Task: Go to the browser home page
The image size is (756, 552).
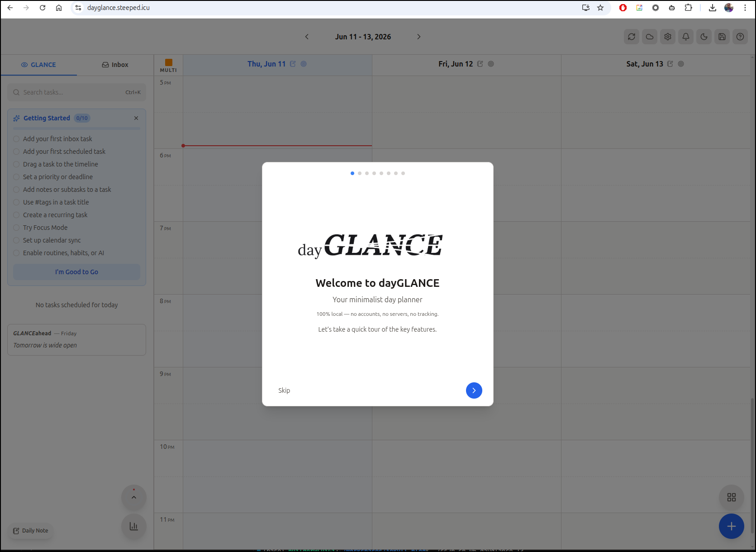Action: 59,8
